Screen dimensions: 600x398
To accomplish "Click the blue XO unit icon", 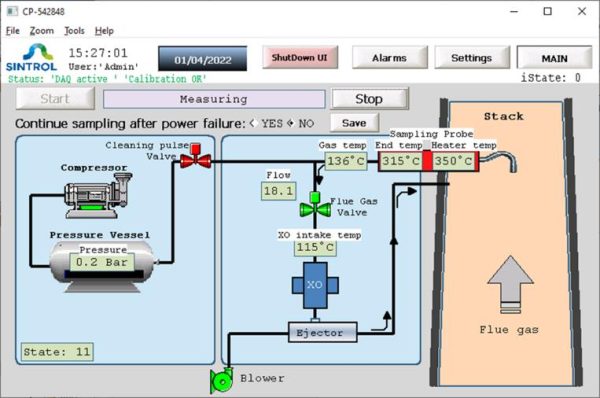I will (315, 285).
